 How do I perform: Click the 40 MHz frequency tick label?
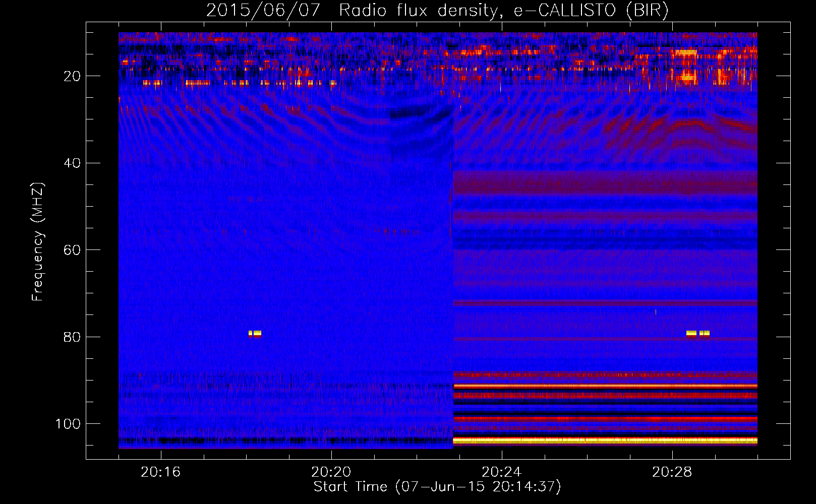(72, 163)
